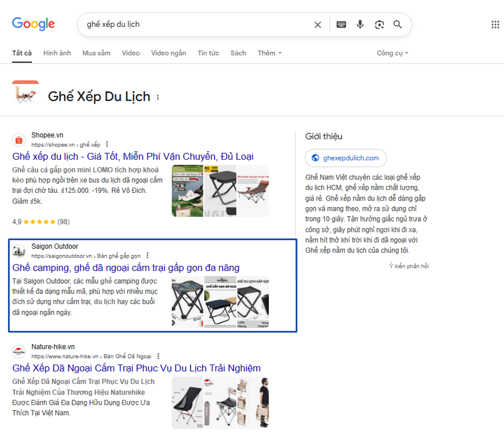Image resolution: width=504 pixels, height=433 pixels.
Task: Visit ghexepdulich.com from the Giới thiệu panel
Action: click(346, 158)
